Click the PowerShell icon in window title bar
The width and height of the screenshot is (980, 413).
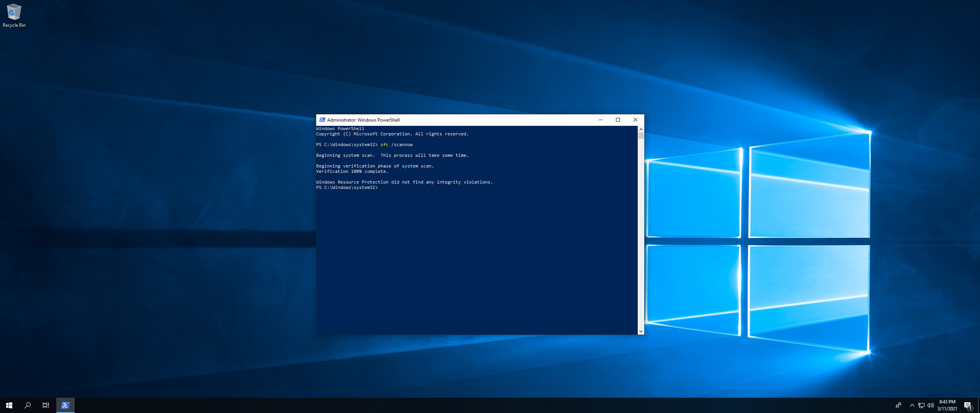tap(322, 120)
